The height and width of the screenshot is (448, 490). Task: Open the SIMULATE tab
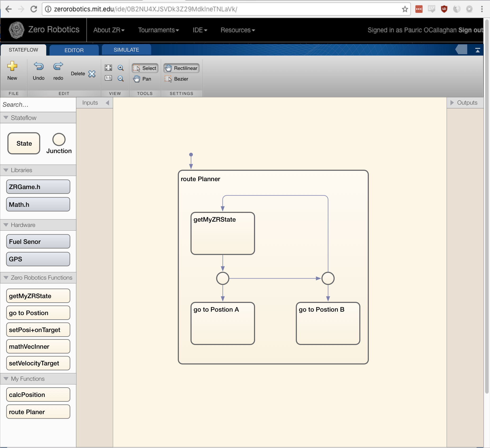click(126, 50)
